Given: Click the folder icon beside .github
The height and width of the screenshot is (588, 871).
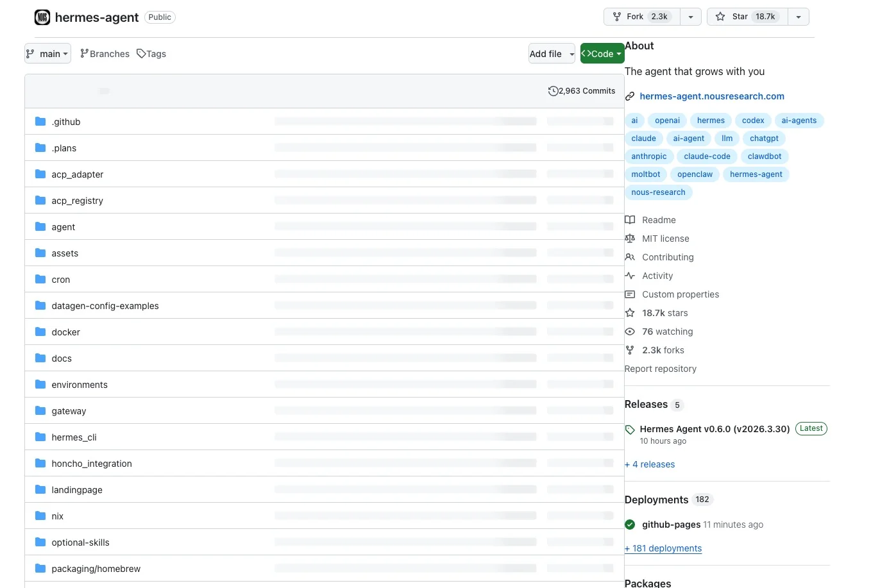Looking at the screenshot, I should pos(40,121).
